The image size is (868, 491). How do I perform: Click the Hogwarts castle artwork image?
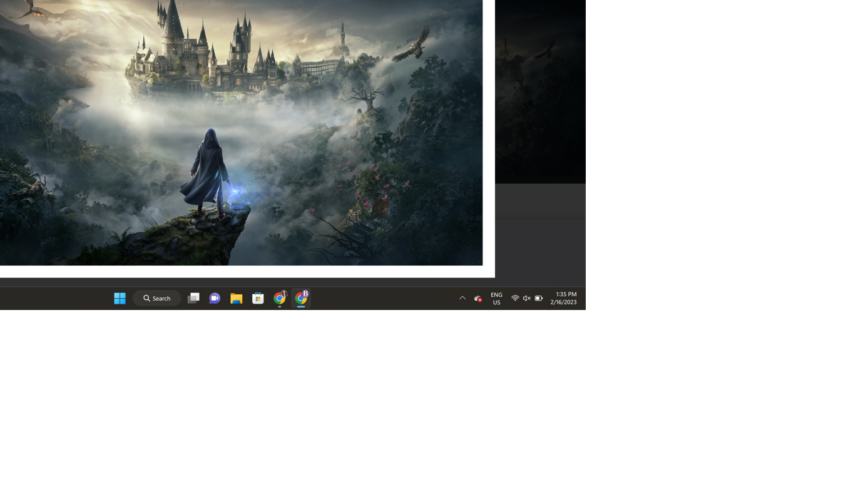click(x=241, y=132)
